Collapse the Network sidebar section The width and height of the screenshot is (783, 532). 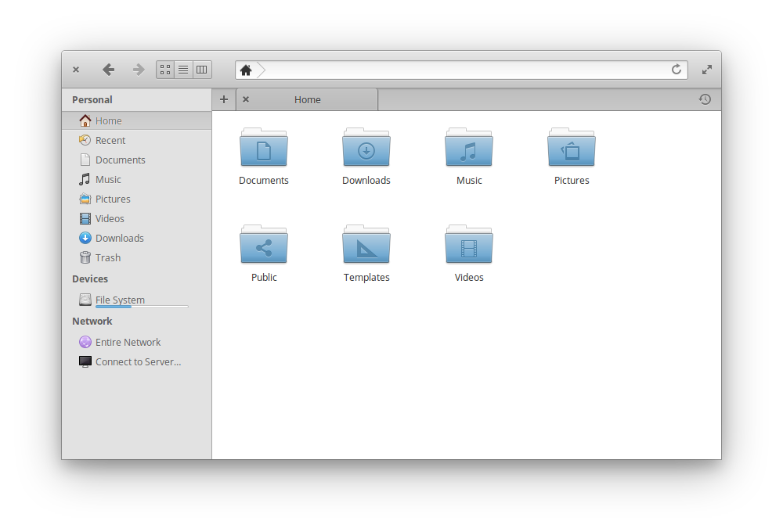pos(92,321)
